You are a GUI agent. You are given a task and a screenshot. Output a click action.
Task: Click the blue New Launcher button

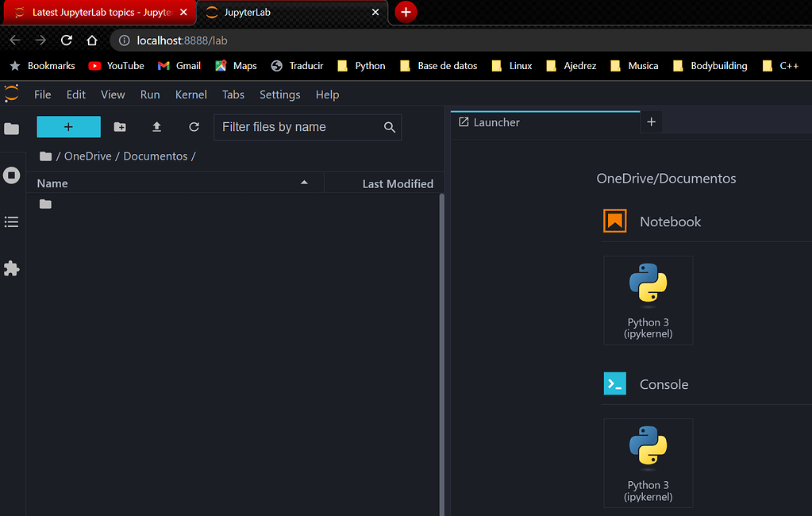pos(69,127)
